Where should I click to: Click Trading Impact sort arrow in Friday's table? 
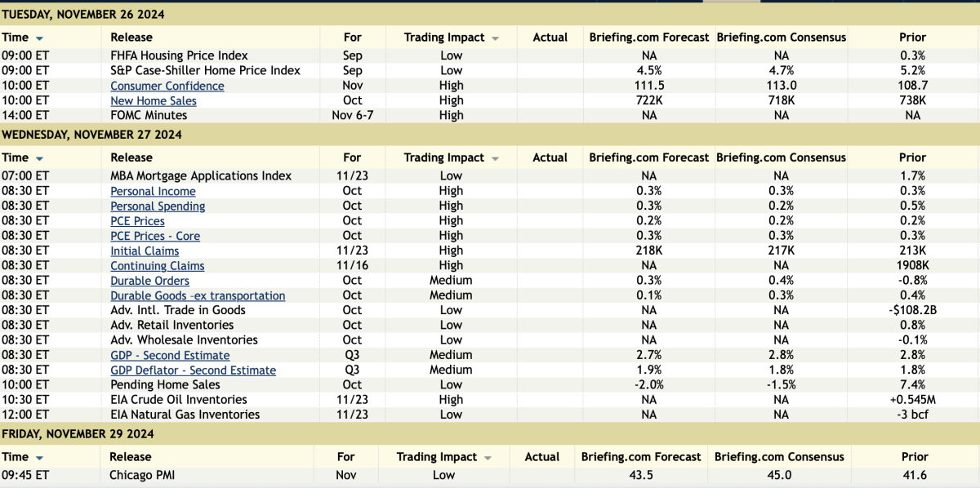488,458
